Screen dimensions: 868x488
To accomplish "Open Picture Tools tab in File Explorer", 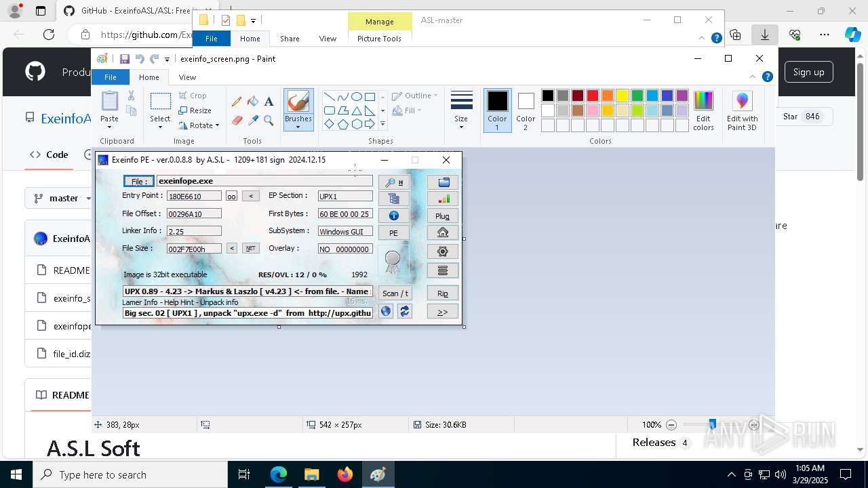I will coord(379,39).
